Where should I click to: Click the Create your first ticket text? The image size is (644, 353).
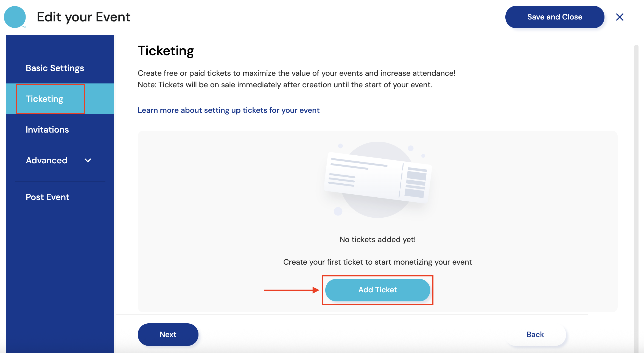pos(377,262)
